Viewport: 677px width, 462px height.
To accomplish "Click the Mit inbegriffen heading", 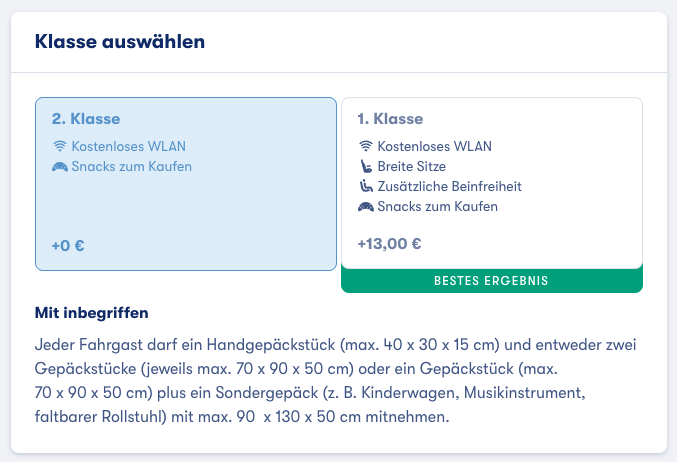I will point(92,313).
